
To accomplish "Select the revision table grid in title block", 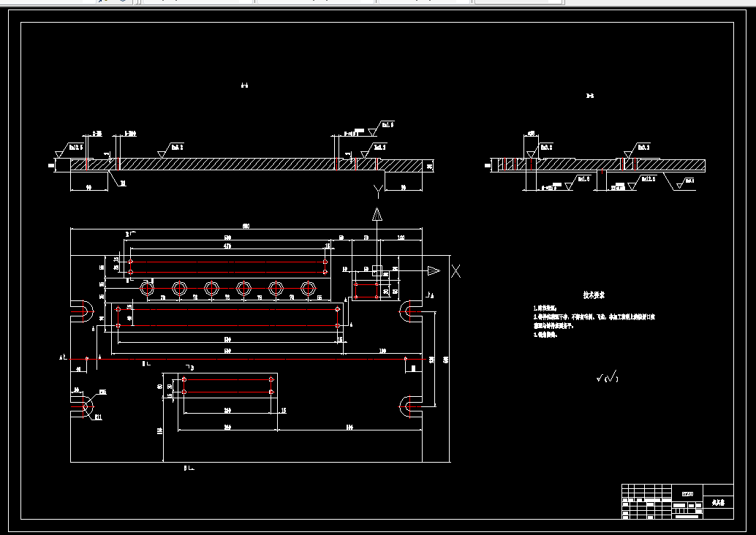I will click(x=647, y=501).
